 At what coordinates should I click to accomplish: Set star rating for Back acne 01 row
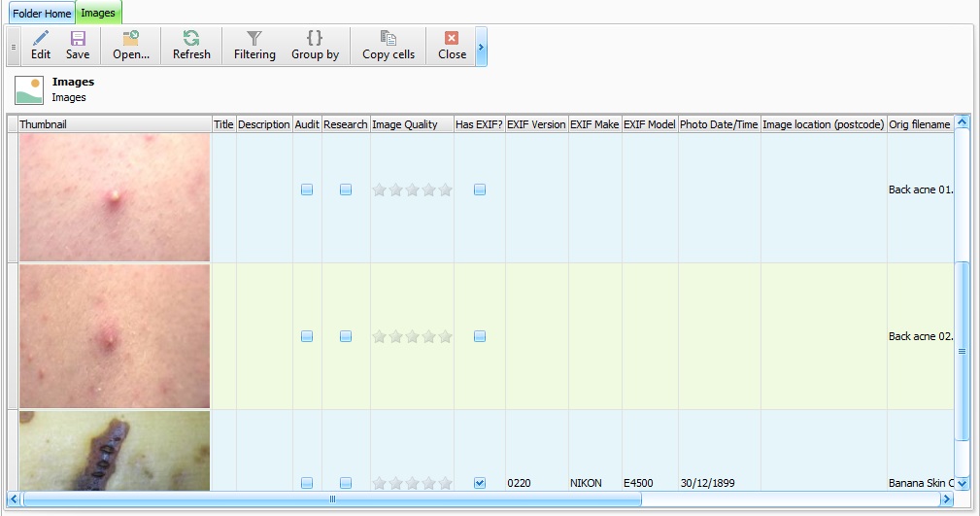(x=413, y=190)
